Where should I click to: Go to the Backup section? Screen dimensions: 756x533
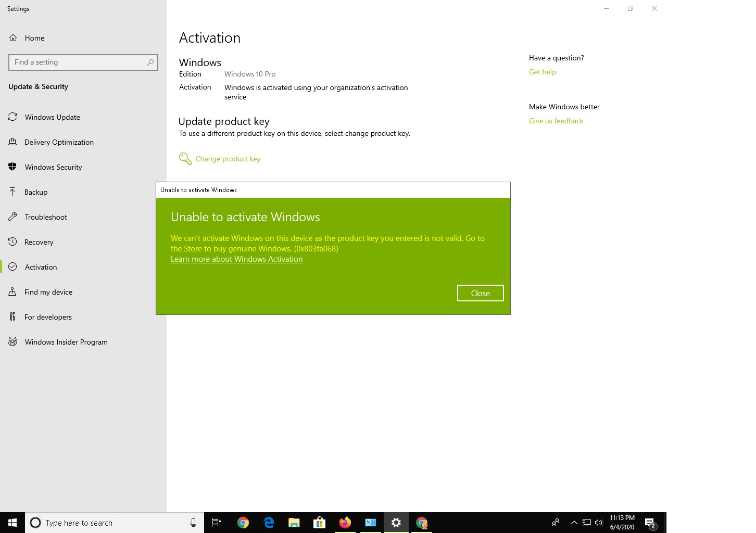click(x=36, y=192)
